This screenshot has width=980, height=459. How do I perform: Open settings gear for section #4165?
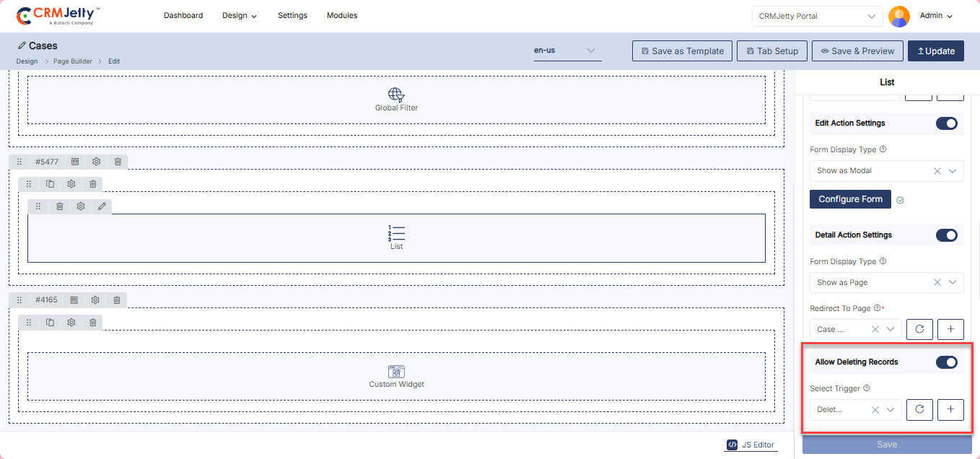[95, 300]
